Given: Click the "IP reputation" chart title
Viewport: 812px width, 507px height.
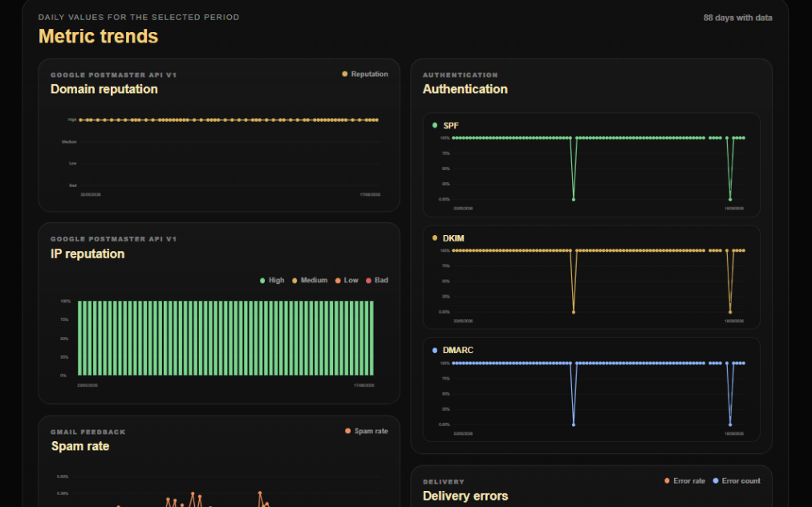Looking at the screenshot, I should pos(87,253).
